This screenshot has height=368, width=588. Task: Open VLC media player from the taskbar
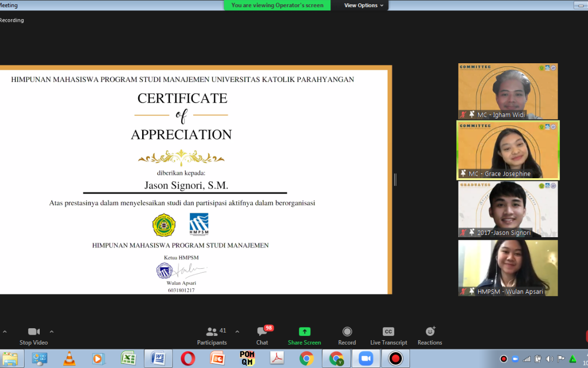[x=69, y=359]
